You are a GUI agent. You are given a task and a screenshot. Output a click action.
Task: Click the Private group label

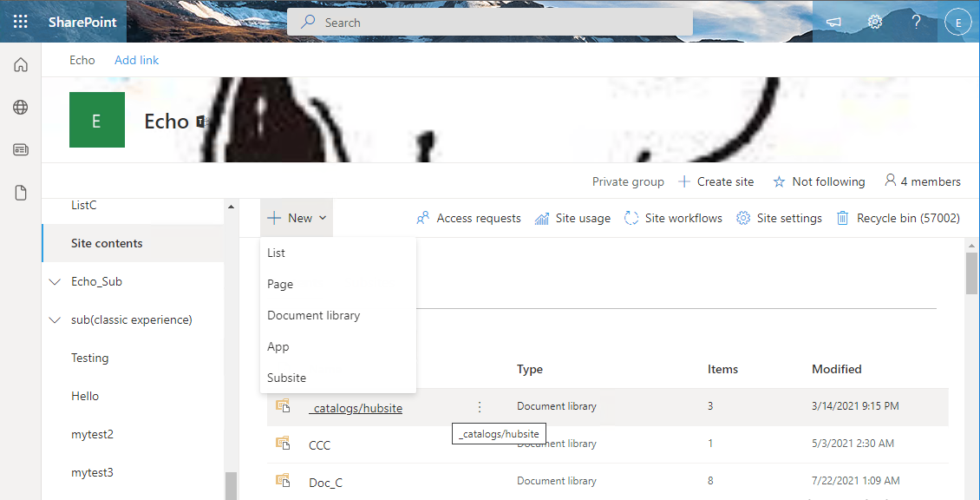click(628, 181)
